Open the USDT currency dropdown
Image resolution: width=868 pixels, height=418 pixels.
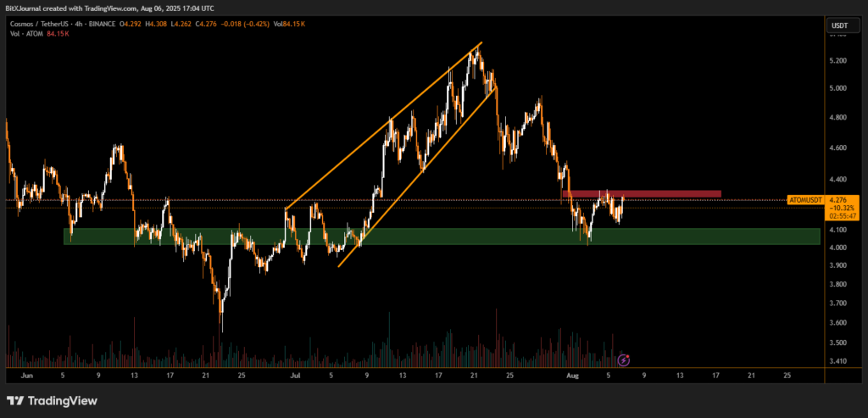pyautogui.click(x=837, y=25)
